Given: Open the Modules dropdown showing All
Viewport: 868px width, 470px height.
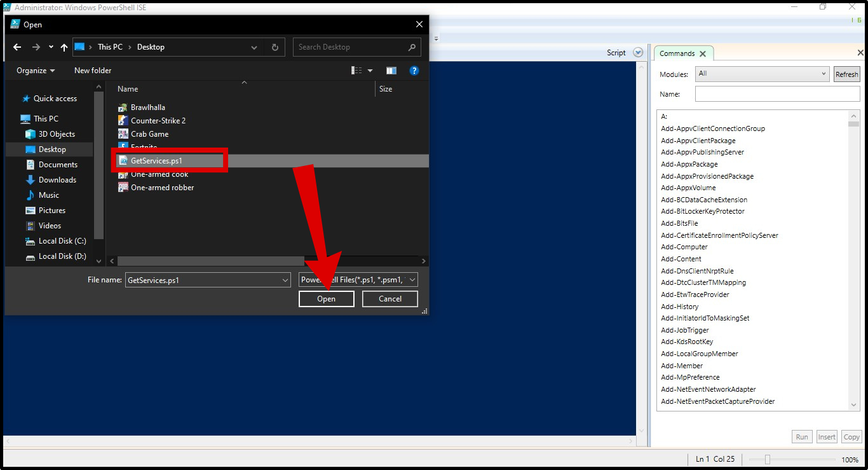Looking at the screenshot, I should (762, 74).
